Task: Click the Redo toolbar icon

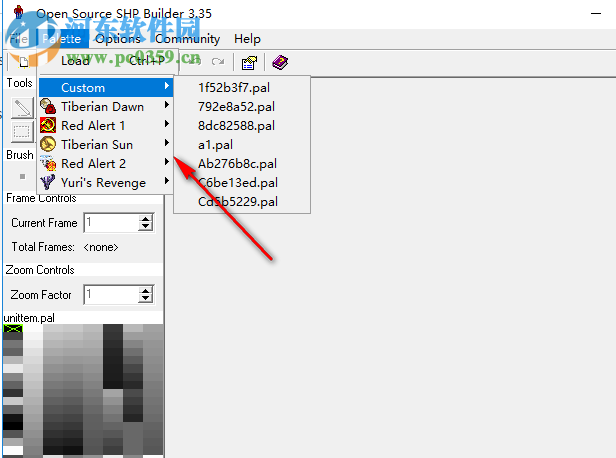Action: pos(218,62)
